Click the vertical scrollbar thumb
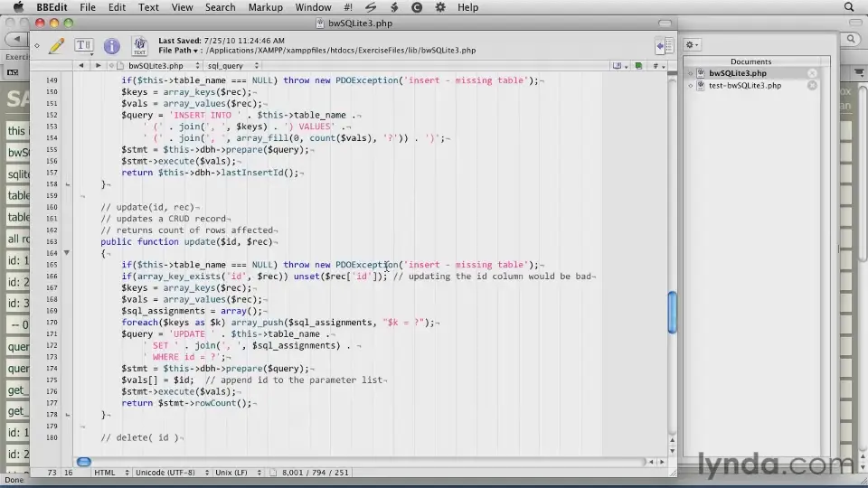 point(672,313)
